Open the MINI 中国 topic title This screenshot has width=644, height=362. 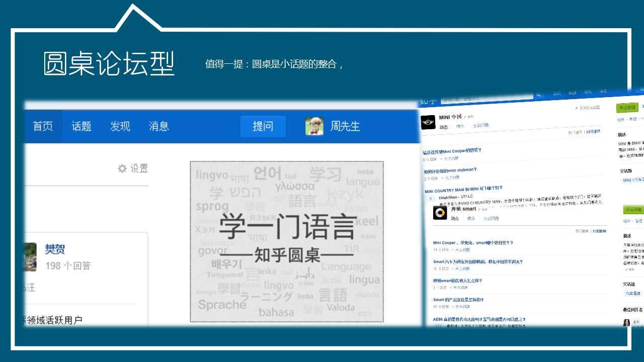(450, 117)
